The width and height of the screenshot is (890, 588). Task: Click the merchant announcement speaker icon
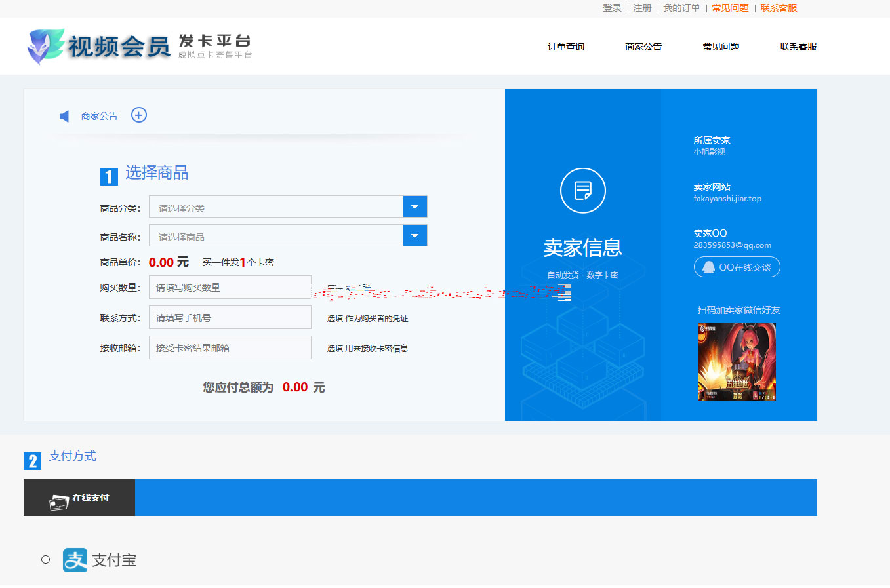coord(64,116)
